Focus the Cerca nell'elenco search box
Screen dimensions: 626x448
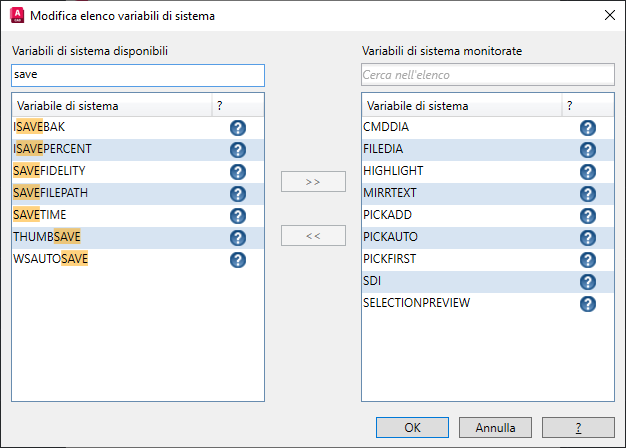[x=487, y=75]
